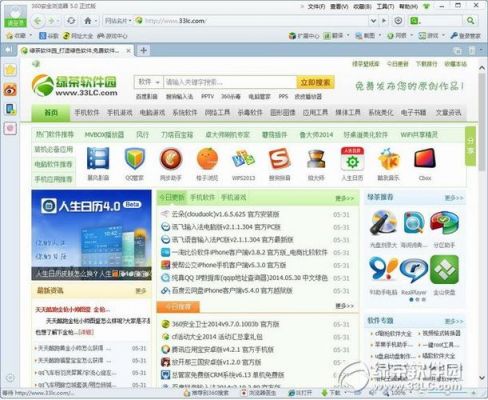
Task: Open the 分区助手 disk icon
Action: pyautogui.click(x=444, y=223)
